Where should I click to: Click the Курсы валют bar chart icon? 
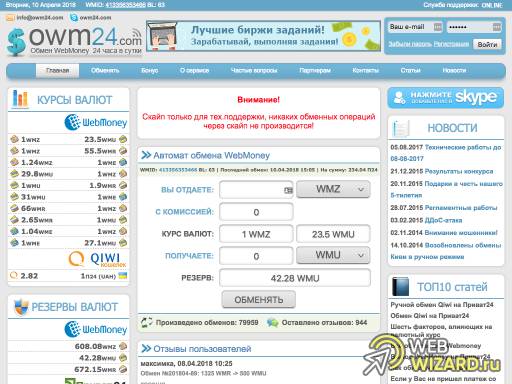[x=20, y=99]
